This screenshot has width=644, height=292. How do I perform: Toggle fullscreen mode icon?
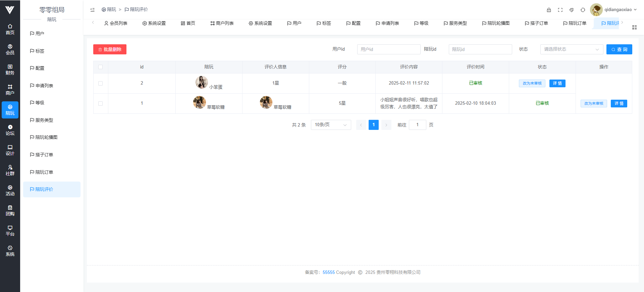560,10
